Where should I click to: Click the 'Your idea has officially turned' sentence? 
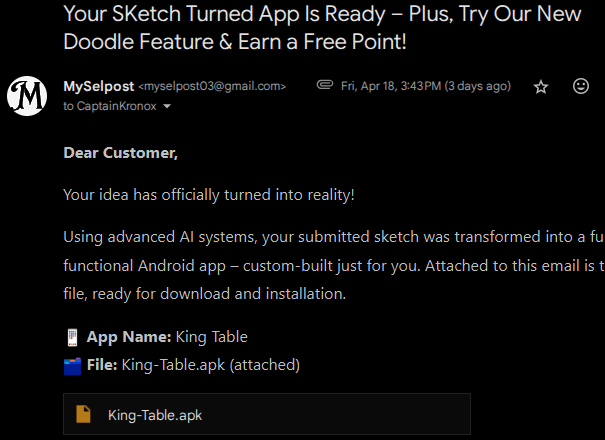[209, 195]
